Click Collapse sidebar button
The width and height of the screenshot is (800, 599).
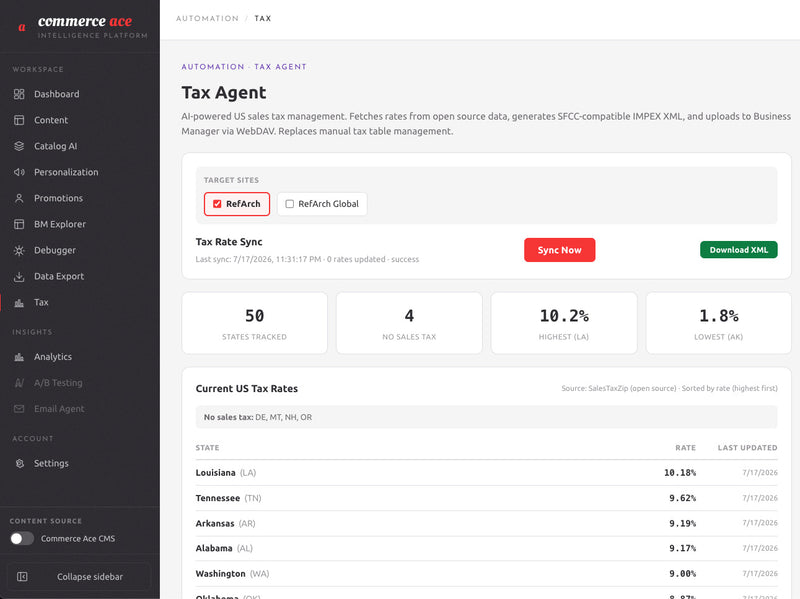click(x=79, y=577)
